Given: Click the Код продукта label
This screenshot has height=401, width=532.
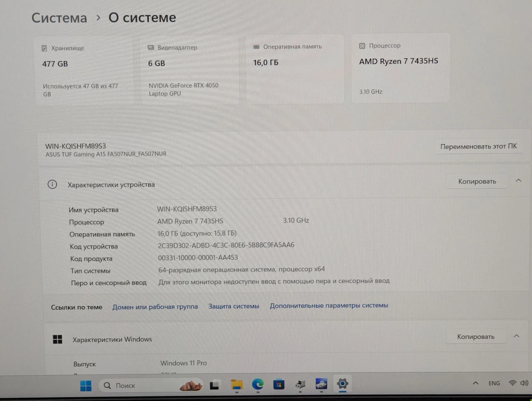Looking at the screenshot, I should click(91, 259).
